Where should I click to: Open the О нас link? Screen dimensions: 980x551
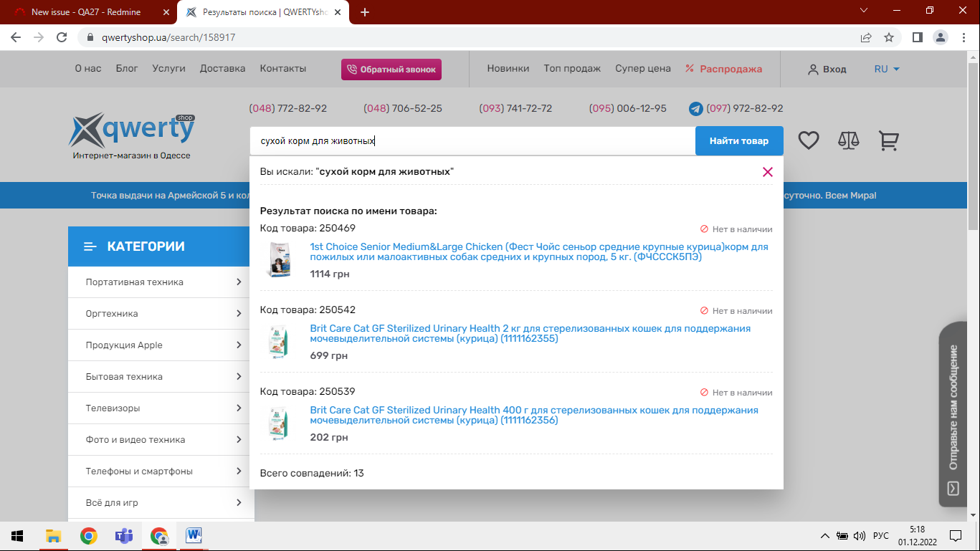coord(88,69)
